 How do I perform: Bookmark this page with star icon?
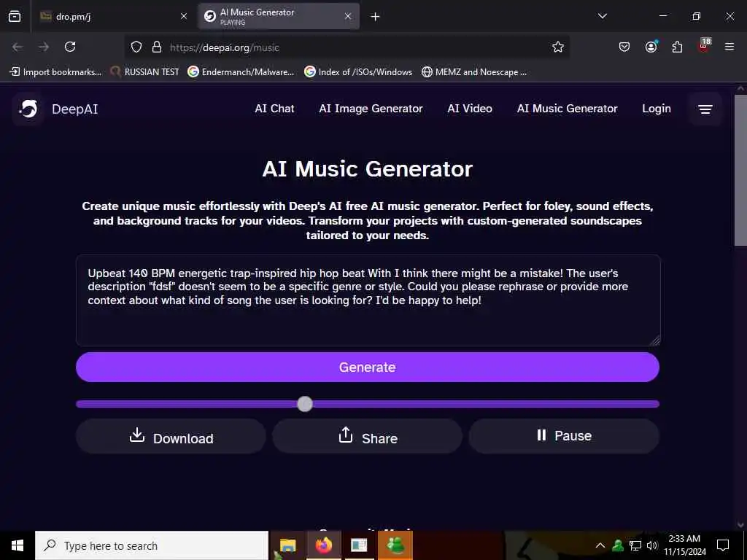tap(558, 47)
